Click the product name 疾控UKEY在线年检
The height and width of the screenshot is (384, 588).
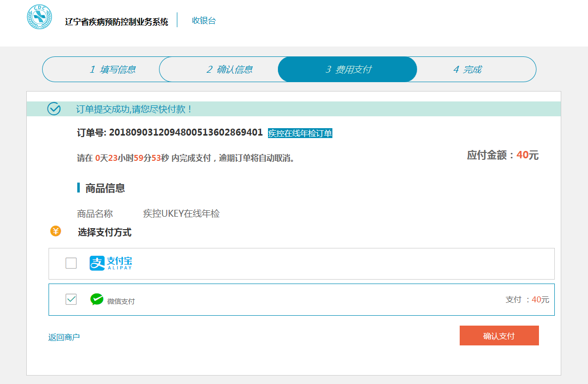(x=181, y=214)
